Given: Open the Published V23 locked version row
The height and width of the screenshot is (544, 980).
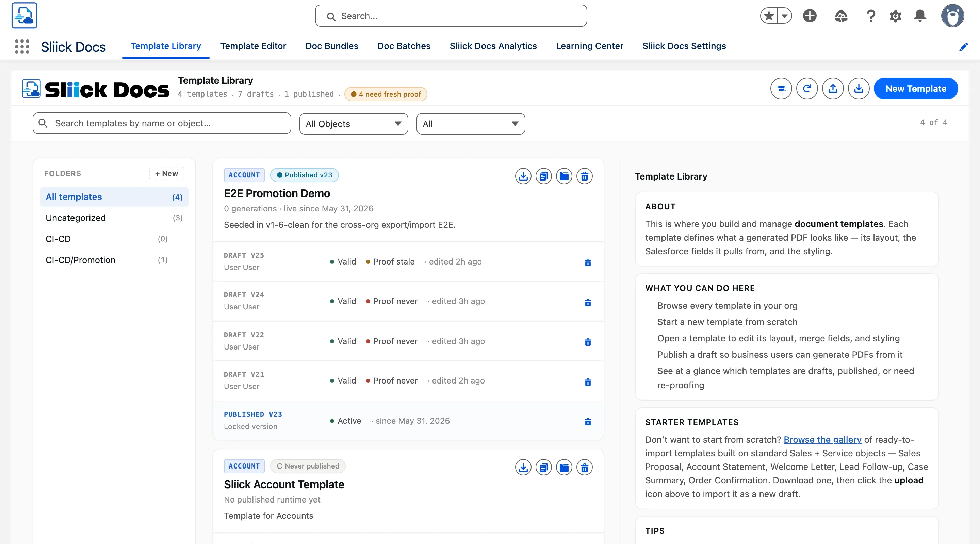Looking at the screenshot, I should 408,421.
